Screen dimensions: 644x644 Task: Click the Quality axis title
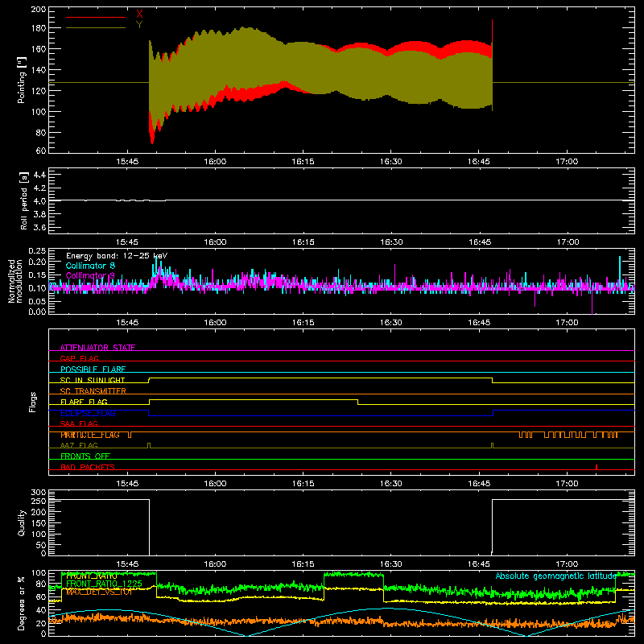coord(22,522)
